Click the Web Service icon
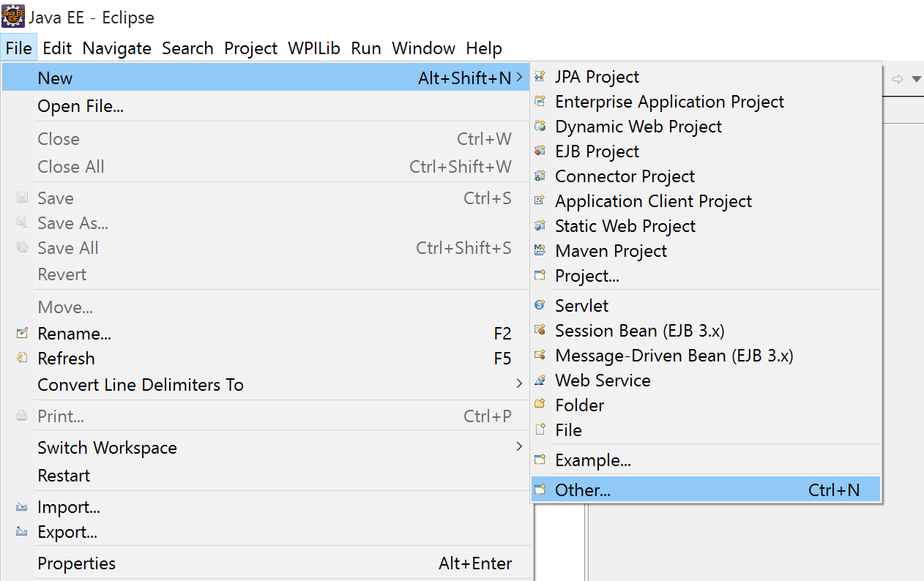The image size is (924, 581). coord(540,380)
